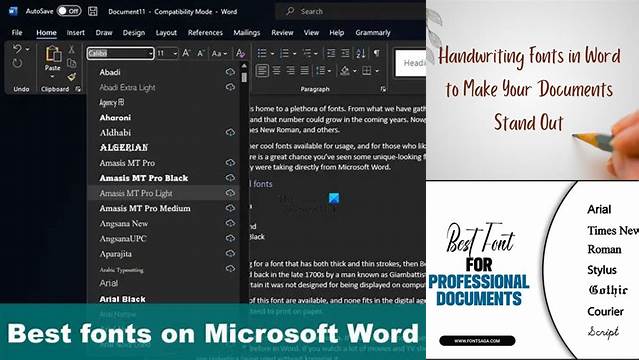Click the Decrease Font Size icon
The width and height of the screenshot is (639, 360).
tap(201, 53)
